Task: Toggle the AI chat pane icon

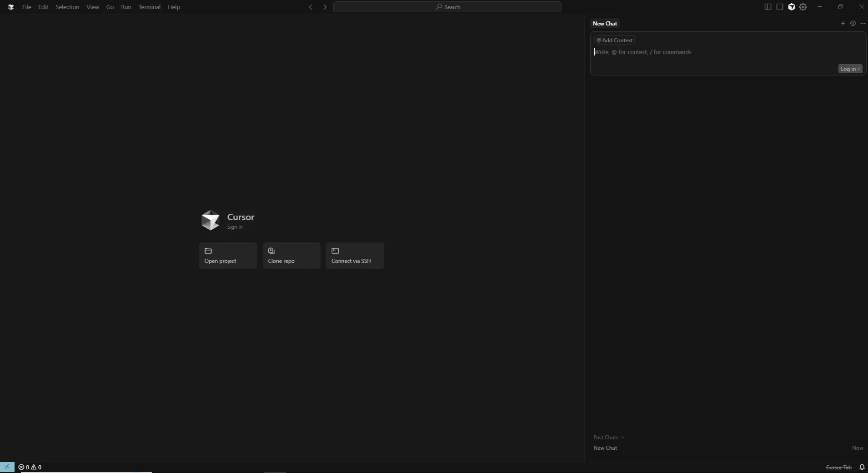Action: (x=792, y=7)
